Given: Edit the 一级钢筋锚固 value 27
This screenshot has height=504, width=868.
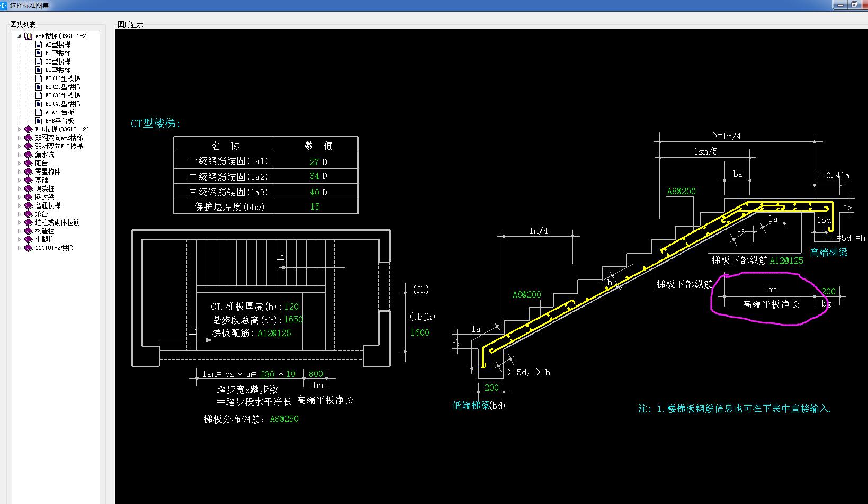Looking at the screenshot, I should (314, 162).
